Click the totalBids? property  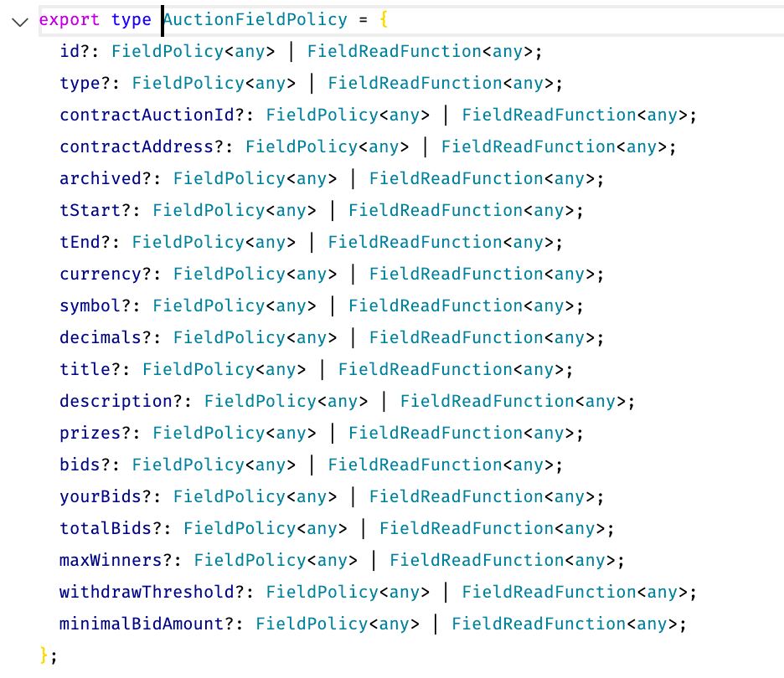click(111, 529)
